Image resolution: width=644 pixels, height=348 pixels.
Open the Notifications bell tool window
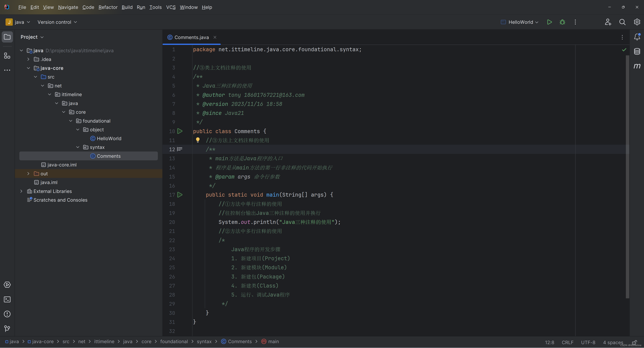637,37
